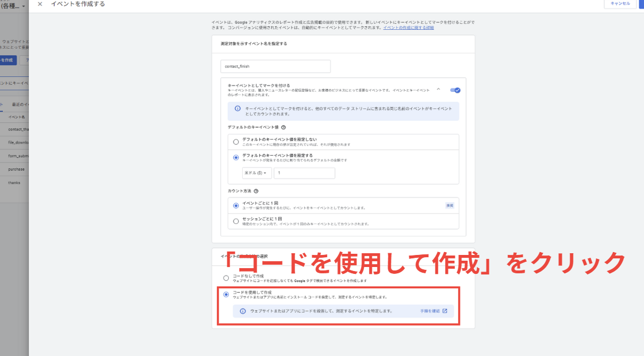
Task: Open the イベントの作成に関する詳細 link
Action: 408,28
